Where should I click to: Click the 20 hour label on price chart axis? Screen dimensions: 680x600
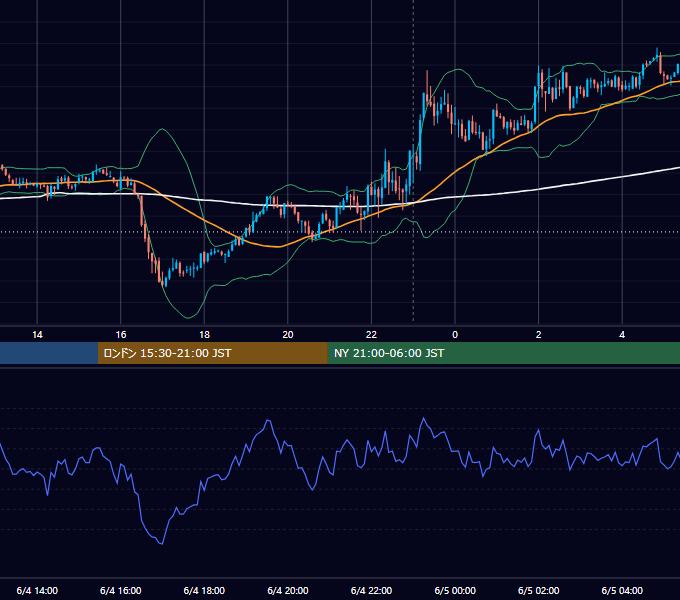288,335
